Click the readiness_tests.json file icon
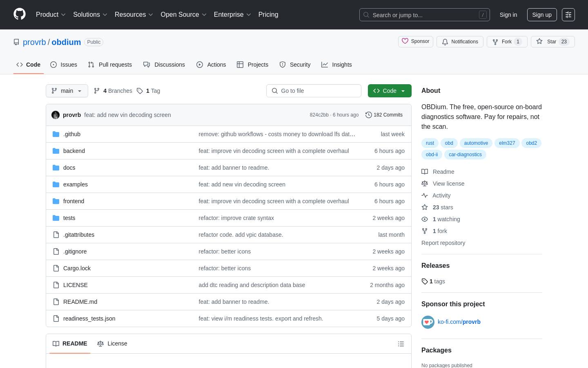588x368 pixels. coord(56,319)
